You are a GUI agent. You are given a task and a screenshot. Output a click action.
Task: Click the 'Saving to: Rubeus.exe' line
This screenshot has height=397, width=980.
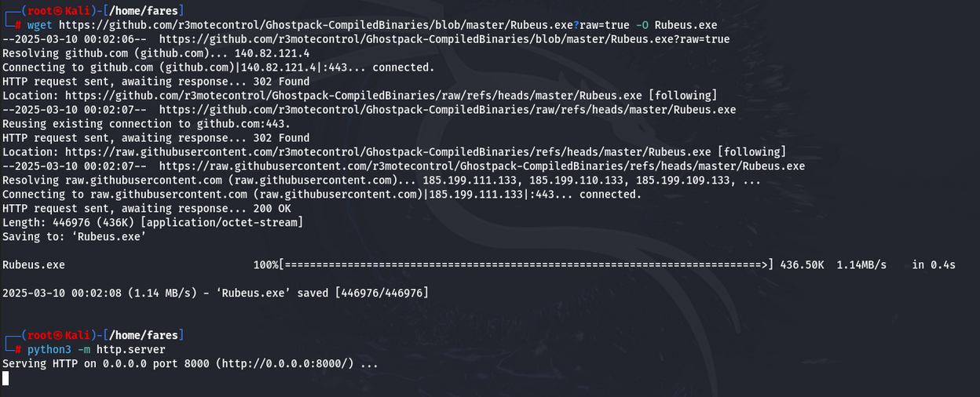coord(74,237)
